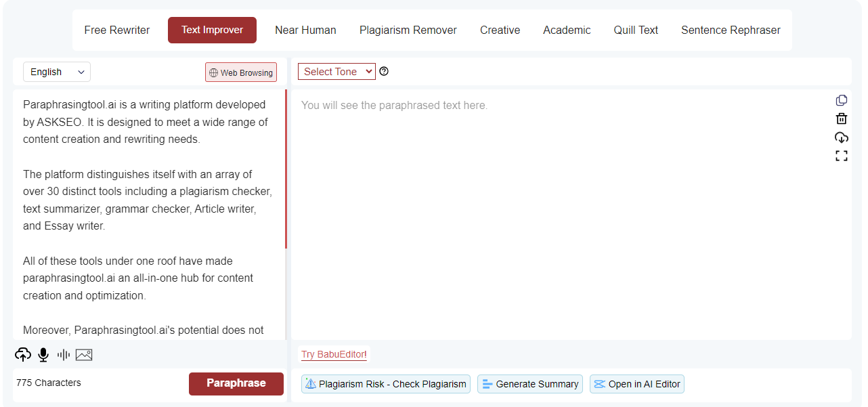Choose the Creative mode tab
This screenshot has width=868, height=407.
[x=500, y=30]
